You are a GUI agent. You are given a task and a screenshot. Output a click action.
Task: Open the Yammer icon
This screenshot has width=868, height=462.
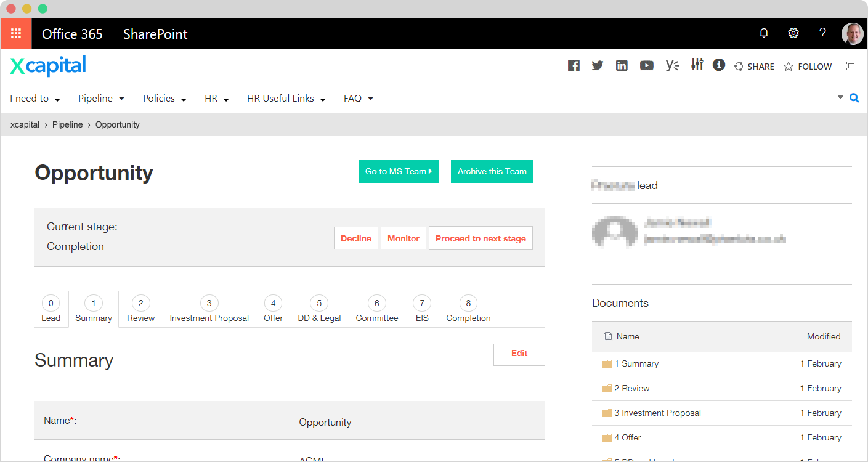[672, 66]
